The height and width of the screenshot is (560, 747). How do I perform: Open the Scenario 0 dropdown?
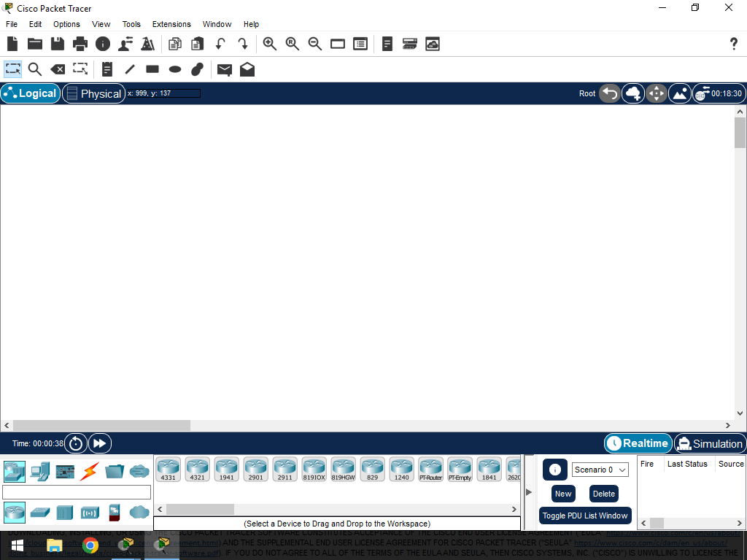click(x=600, y=469)
